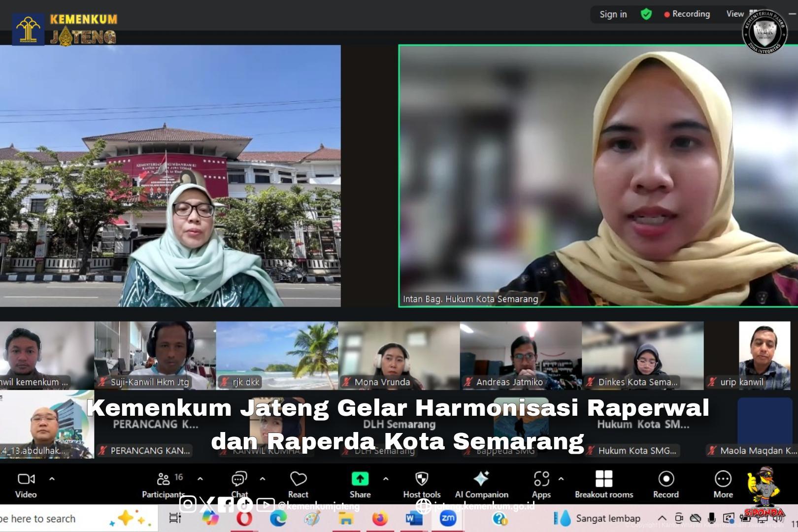Expand the Share options arrow

point(386,478)
